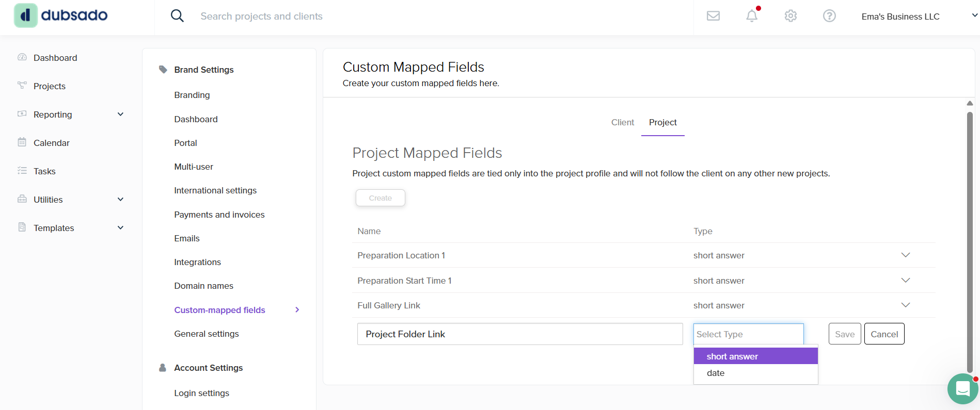Expand the Reporting sidebar menu
Screen dimensions: 980x410
click(x=120, y=114)
